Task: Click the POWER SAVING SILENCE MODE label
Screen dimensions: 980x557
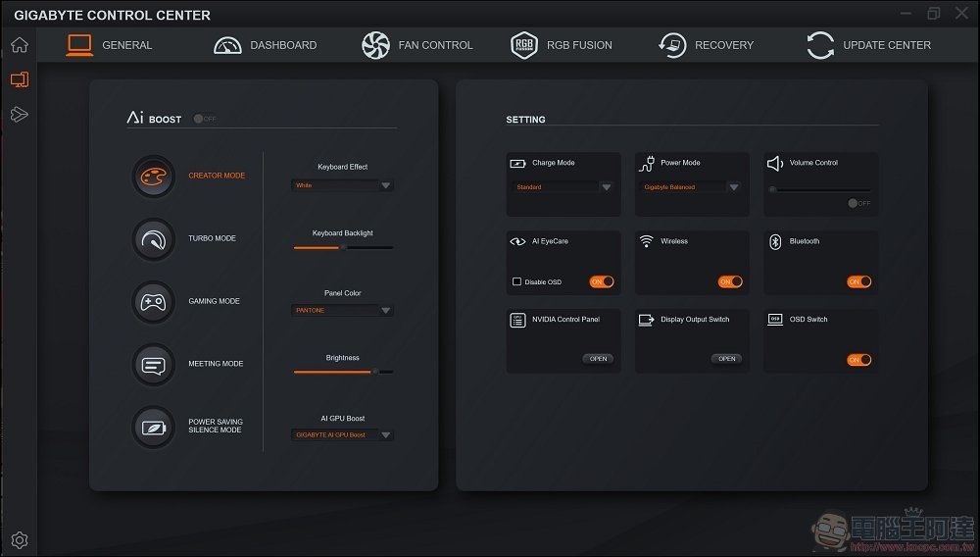Action: pos(216,426)
